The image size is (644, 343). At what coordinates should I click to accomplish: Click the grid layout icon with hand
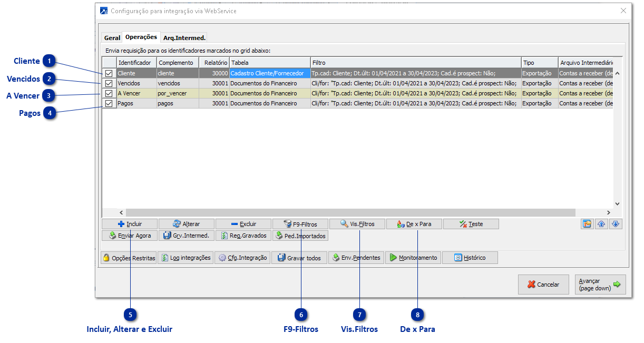[587, 224]
